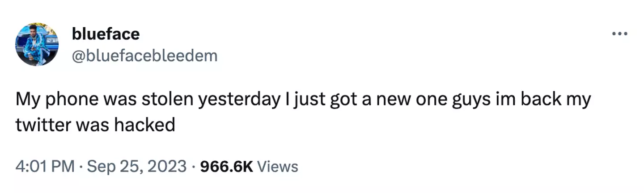The image size is (644, 193).
Task: Click the text "twitter was hacked"
Action: pyautogui.click(x=95, y=126)
